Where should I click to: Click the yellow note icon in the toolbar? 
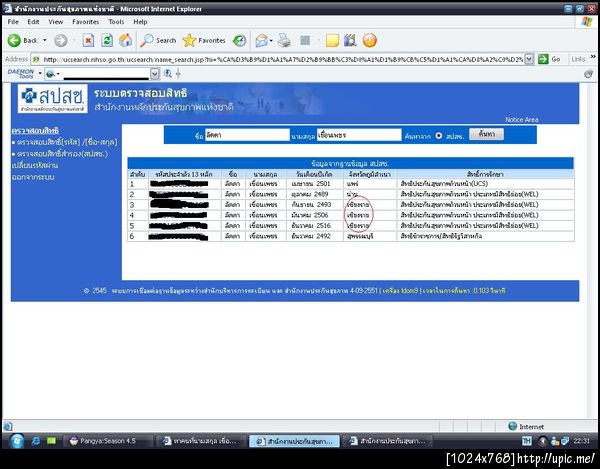coord(332,40)
